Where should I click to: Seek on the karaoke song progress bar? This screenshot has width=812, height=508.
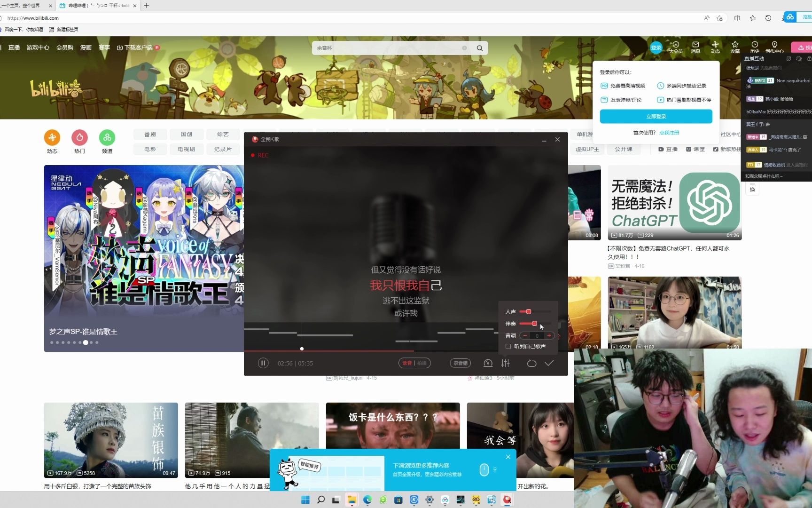406,350
